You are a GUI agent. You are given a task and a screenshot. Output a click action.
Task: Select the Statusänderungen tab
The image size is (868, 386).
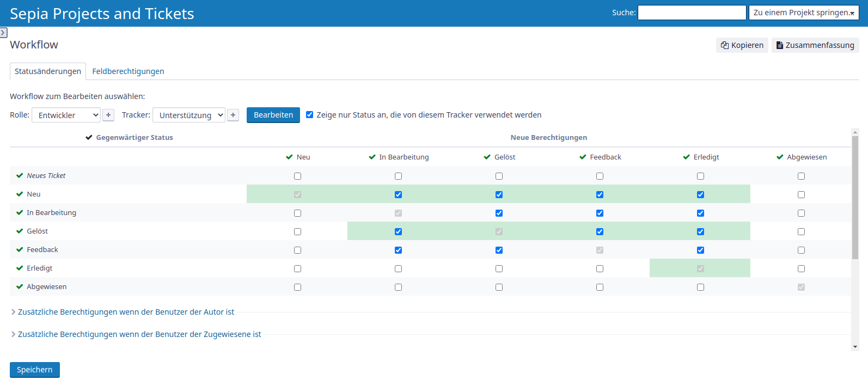click(48, 71)
